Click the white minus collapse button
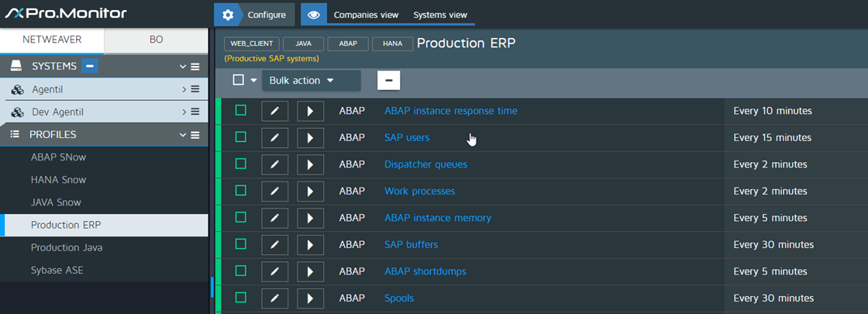The width and height of the screenshot is (868, 314). click(388, 80)
